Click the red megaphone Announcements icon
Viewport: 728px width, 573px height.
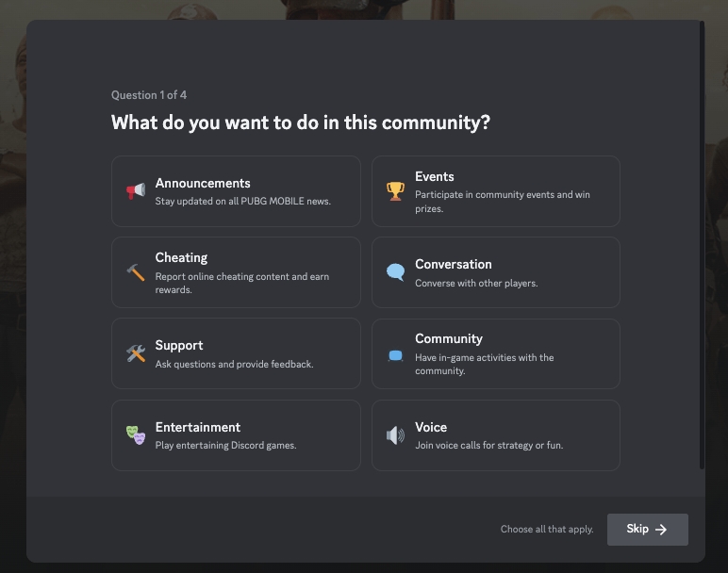(x=136, y=190)
